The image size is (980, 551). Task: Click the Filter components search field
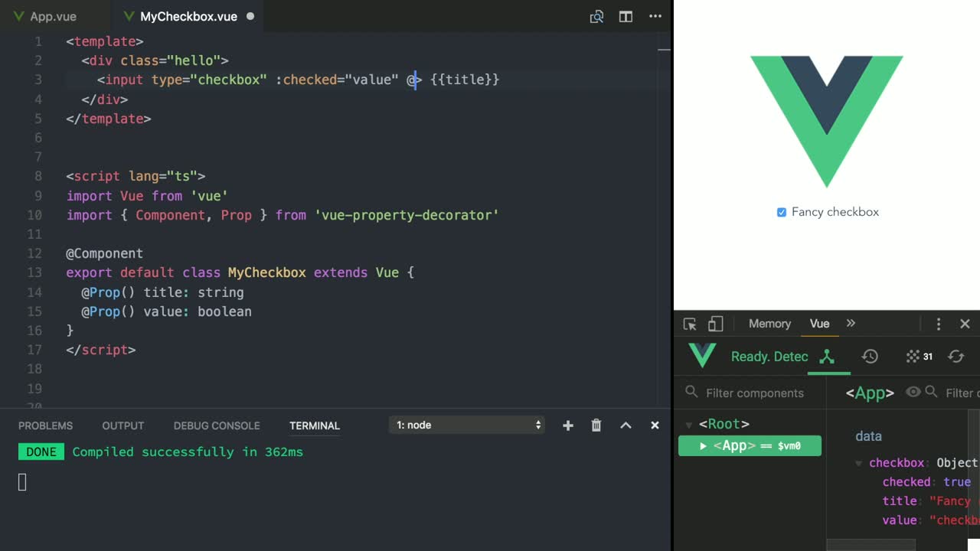click(x=754, y=393)
